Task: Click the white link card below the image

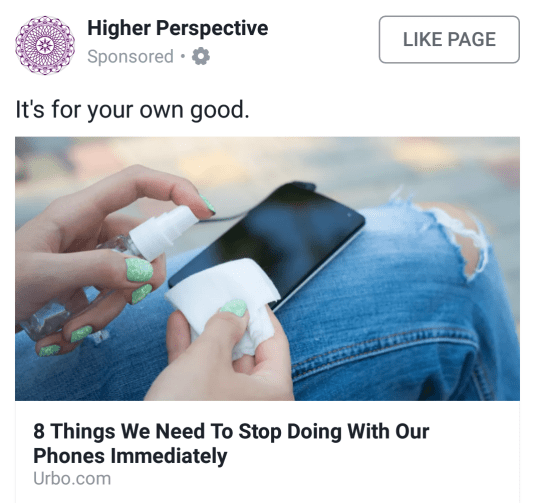Action: 267,452
